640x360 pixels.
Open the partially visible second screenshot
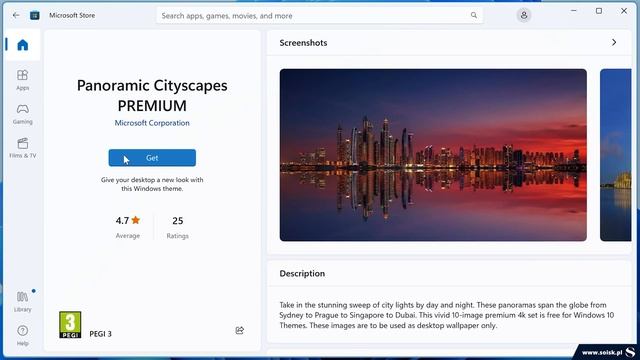[x=616, y=155]
